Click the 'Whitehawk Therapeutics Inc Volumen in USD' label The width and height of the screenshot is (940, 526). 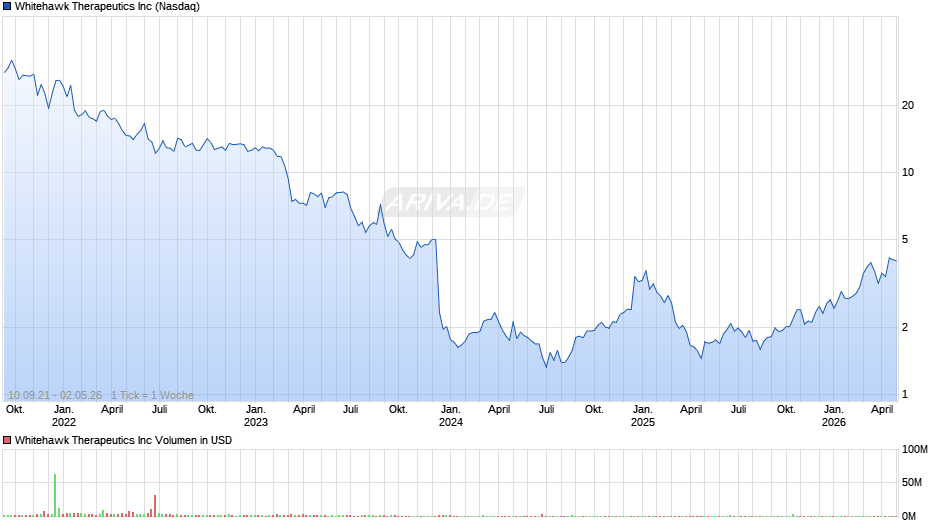click(123, 440)
